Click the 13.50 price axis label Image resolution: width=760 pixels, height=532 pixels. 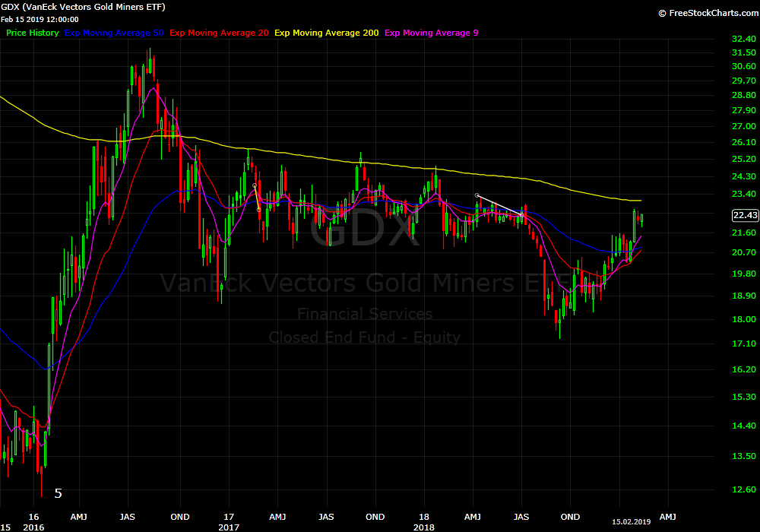tap(744, 456)
